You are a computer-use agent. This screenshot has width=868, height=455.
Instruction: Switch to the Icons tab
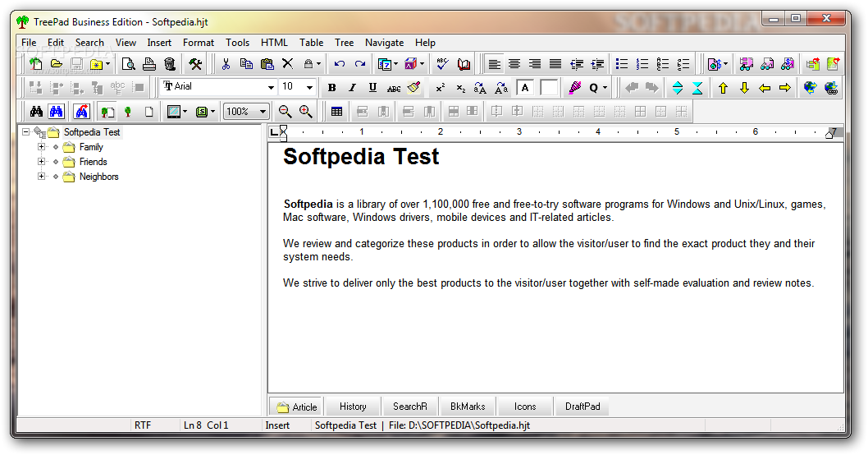(x=525, y=407)
